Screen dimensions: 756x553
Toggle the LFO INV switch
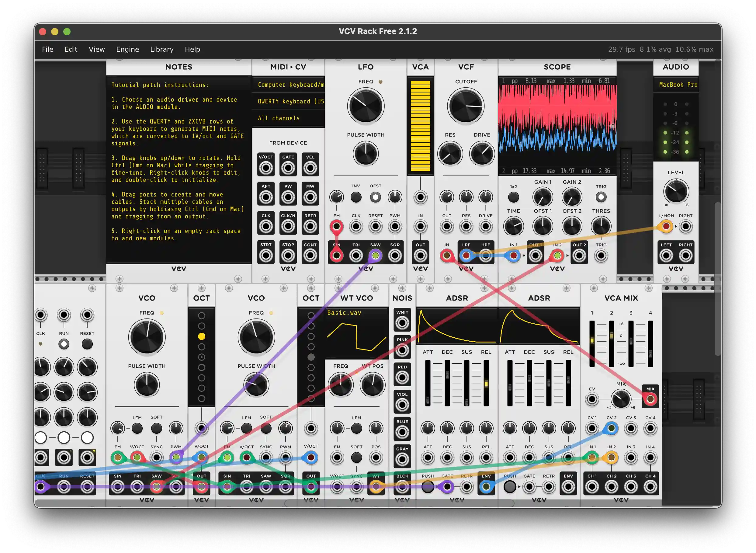356,197
